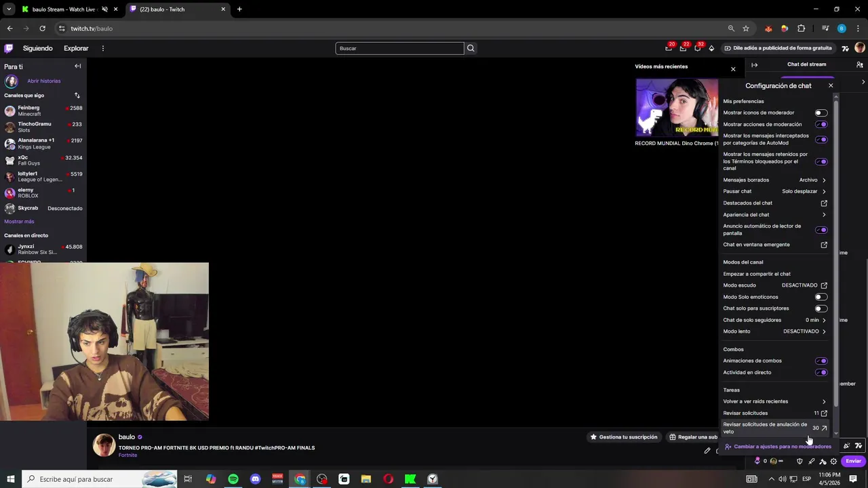
Task: Reload the twitch.tv page
Action: pos(42,28)
